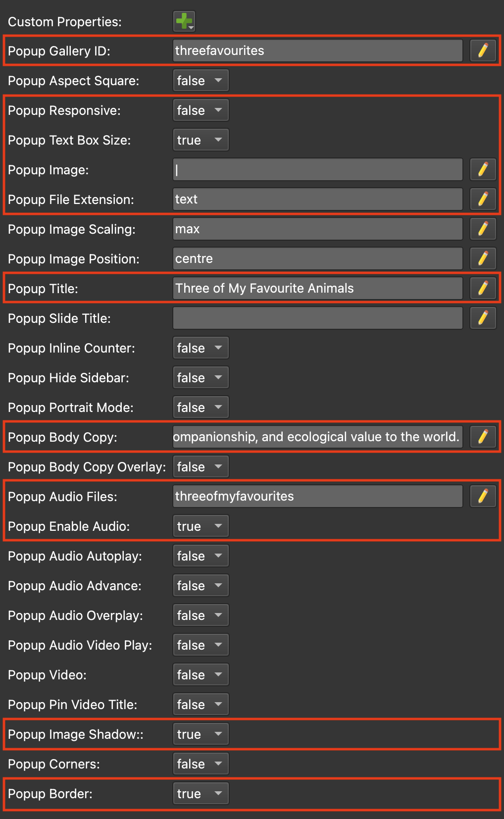This screenshot has width=504, height=819.
Task: Open the Popup Audio Autoplay dropdown
Action: (x=201, y=556)
